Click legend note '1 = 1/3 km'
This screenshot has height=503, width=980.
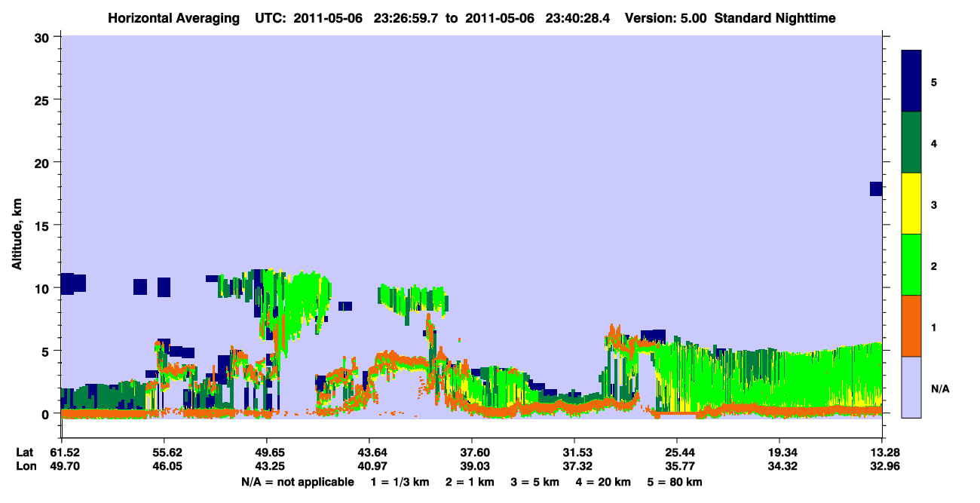[401, 482]
